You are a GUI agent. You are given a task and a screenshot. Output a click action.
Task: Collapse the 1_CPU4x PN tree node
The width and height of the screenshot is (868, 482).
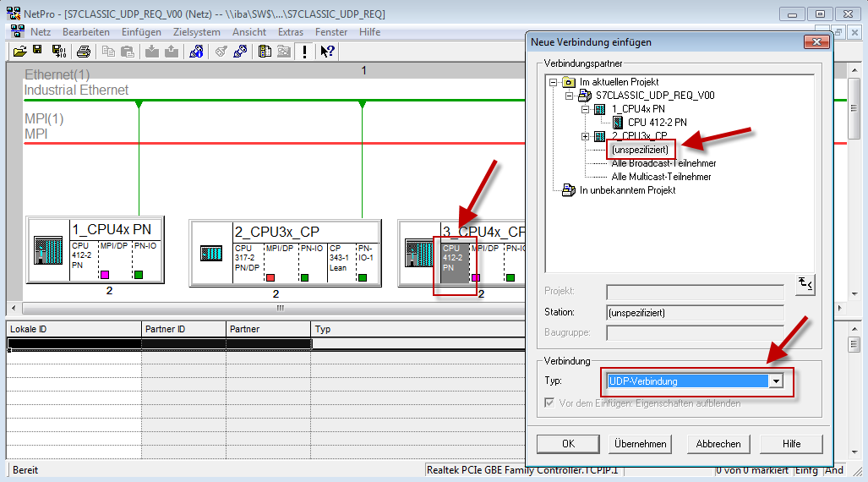coord(586,109)
